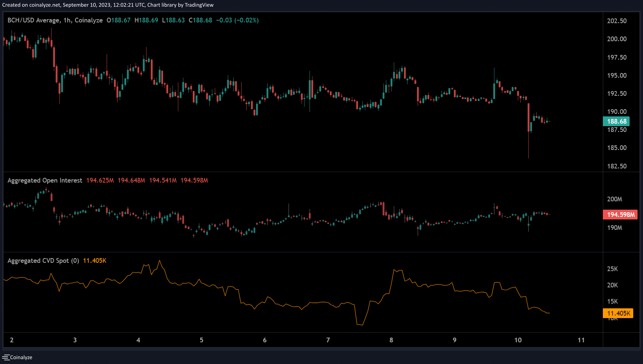The width and height of the screenshot is (643, 364).
Task: Click the 200.00 price axis label
Action: pyautogui.click(x=617, y=39)
